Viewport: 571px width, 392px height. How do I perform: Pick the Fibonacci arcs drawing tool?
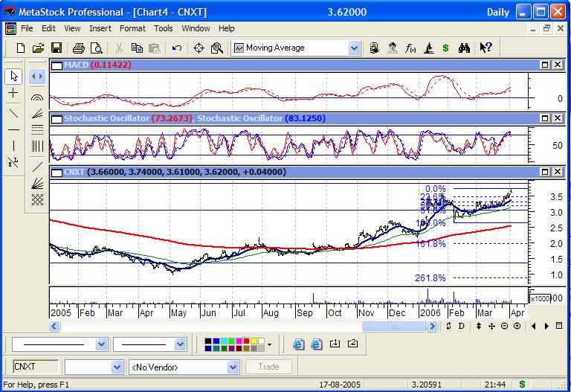pyautogui.click(x=36, y=97)
